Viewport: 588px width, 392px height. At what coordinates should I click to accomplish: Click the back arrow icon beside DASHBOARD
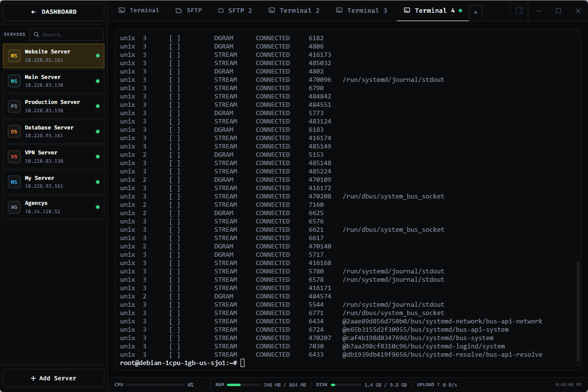click(x=33, y=12)
